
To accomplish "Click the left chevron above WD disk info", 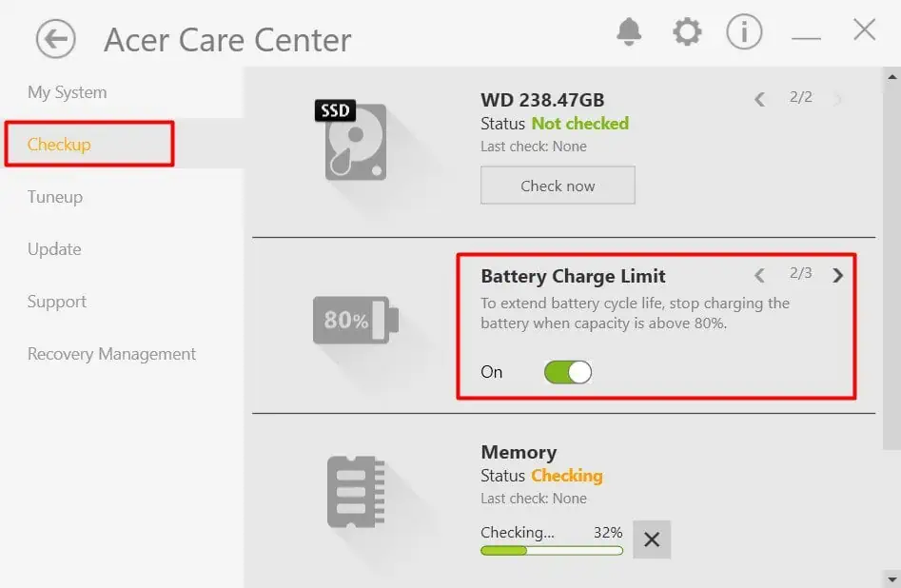I will tap(760, 99).
